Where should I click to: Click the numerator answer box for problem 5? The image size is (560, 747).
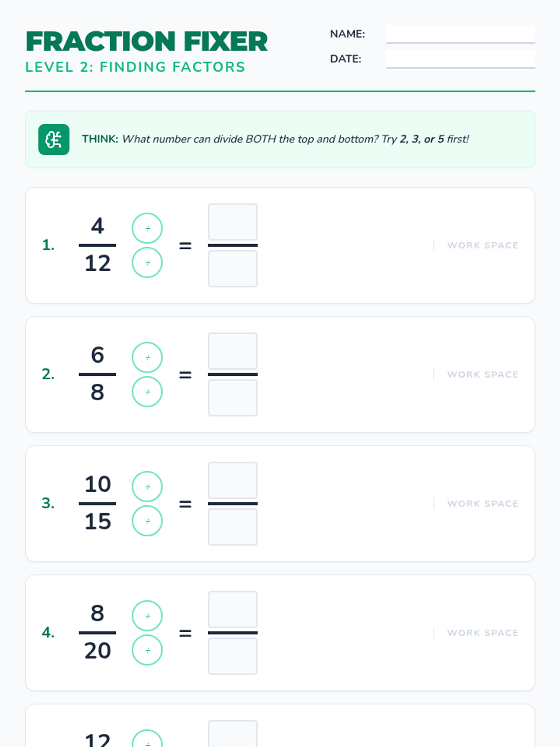pyautogui.click(x=232, y=734)
